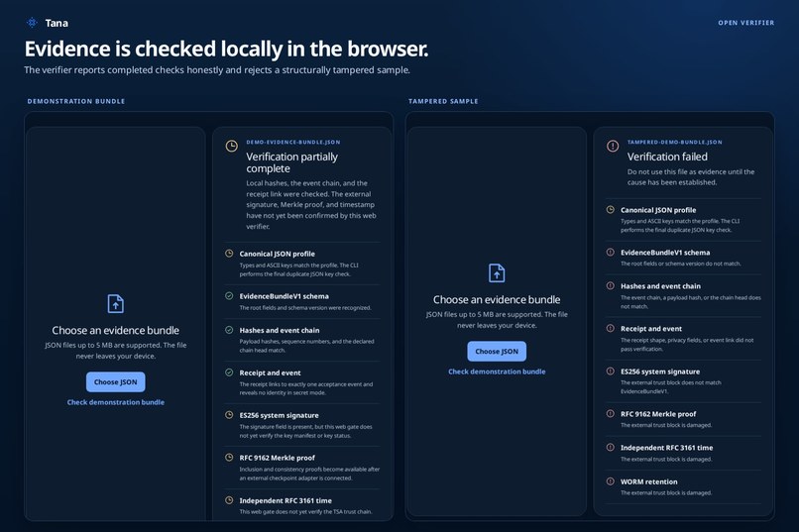Click error icon for ES256 system signature in tampered
Viewport: 799px width, 532px height.
click(x=611, y=372)
